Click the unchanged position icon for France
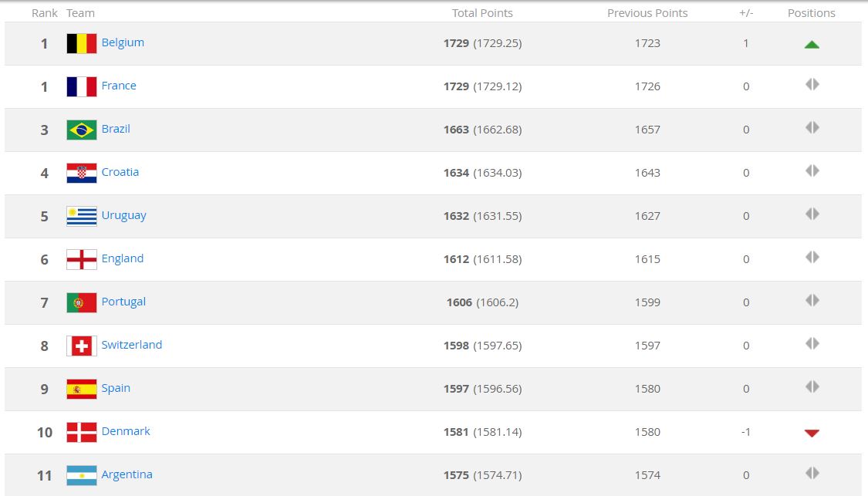This screenshot has height=496, width=868. coord(811,85)
